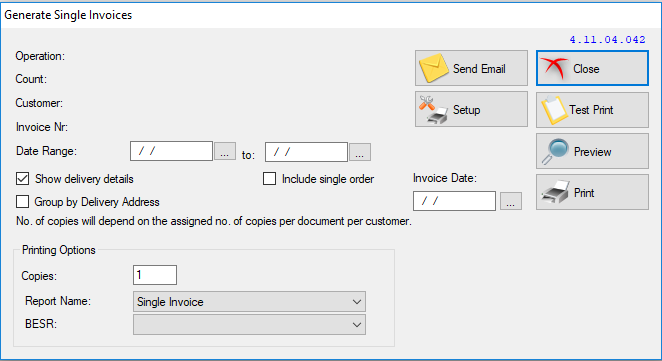This screenshot has width=662, height=361.
Task: Click the Copies number field
Action: tap(155, 275)
